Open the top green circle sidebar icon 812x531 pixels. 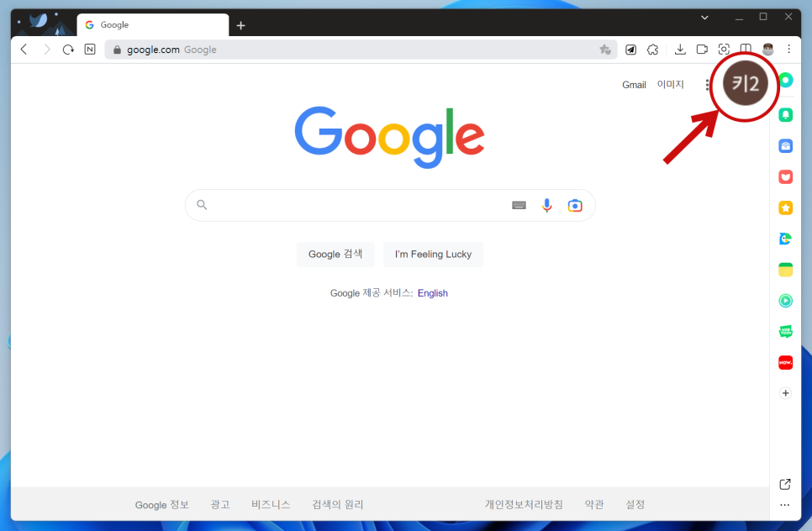786,80
